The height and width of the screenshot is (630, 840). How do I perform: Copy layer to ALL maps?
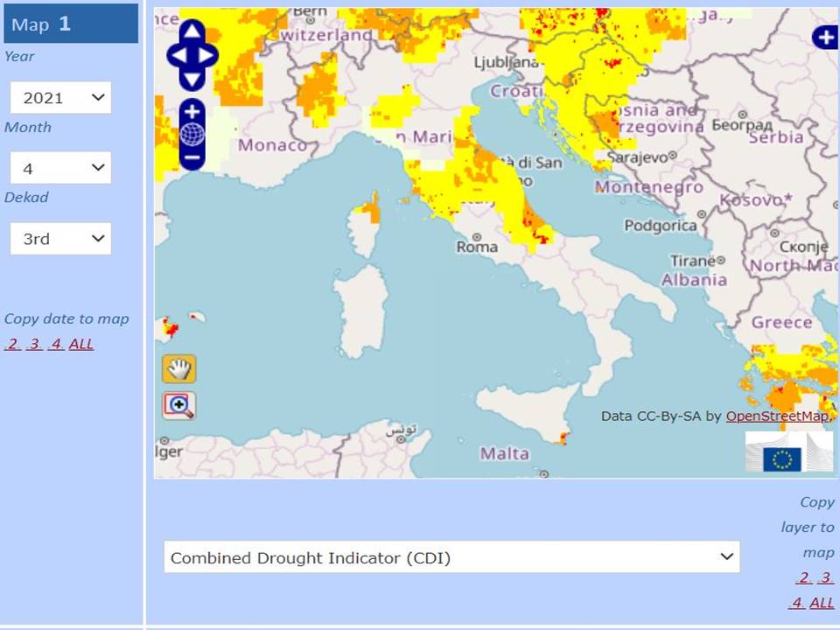[x=822, y=603]
